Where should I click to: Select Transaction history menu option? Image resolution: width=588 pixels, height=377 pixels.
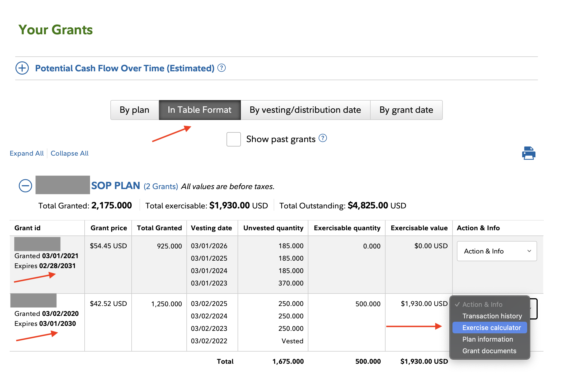point(492,316)
